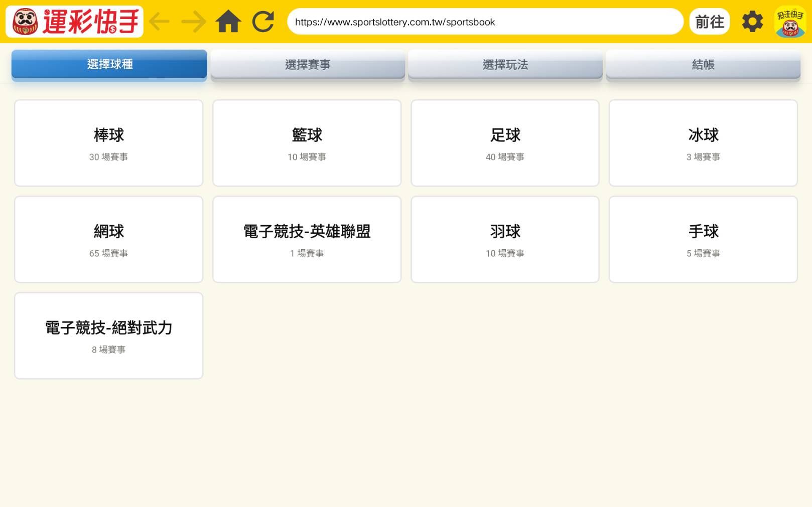Click the 8 場賽事 count text
812x507 pixels.
coord(108,350)
